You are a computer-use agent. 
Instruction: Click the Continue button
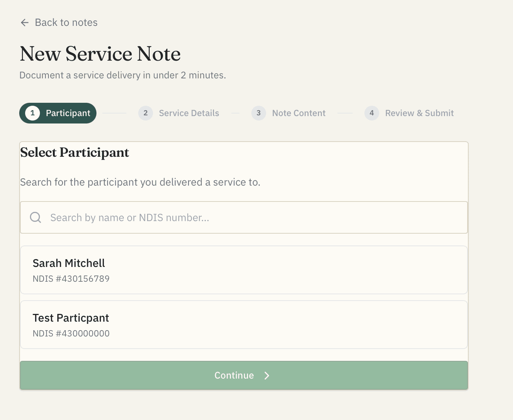(x=244, y=375)
